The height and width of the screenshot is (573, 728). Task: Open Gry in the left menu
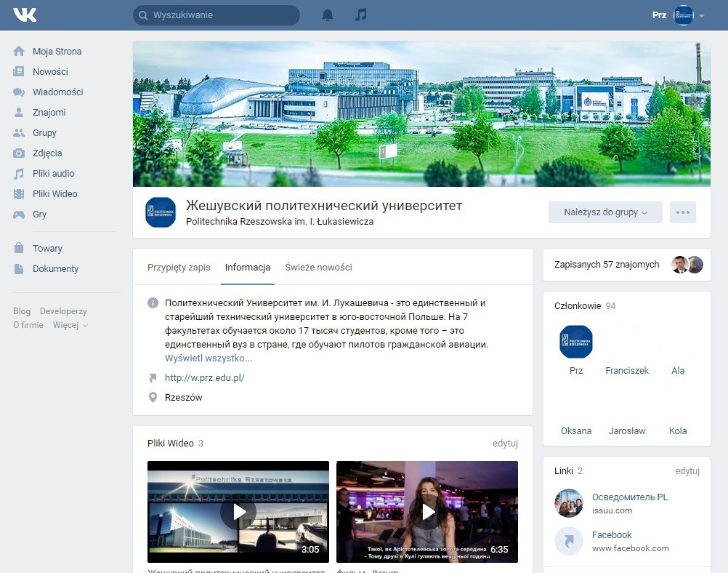point(39,215)
